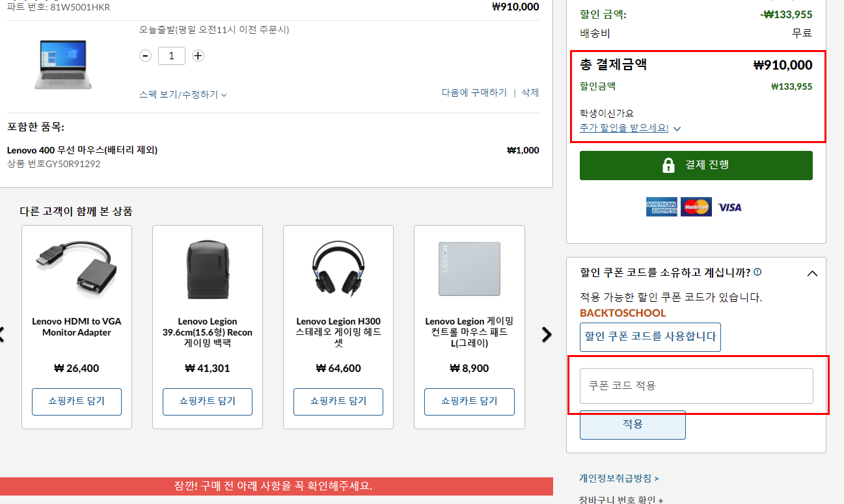The width and height of the screenshot is (844, 504).
Task: Expand 추가 할인을 받으세요 student discount
Action: point(630,128)
